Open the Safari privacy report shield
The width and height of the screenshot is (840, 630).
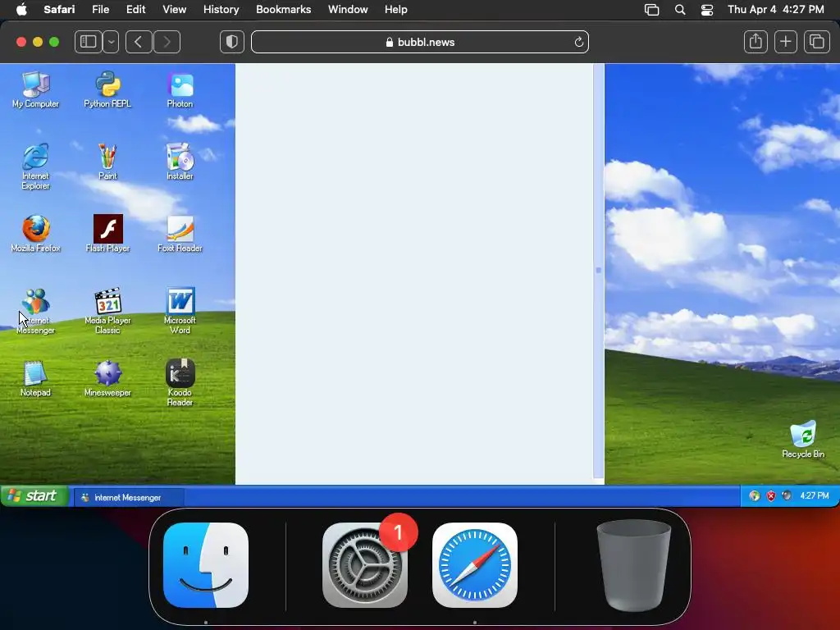point(232,42)
